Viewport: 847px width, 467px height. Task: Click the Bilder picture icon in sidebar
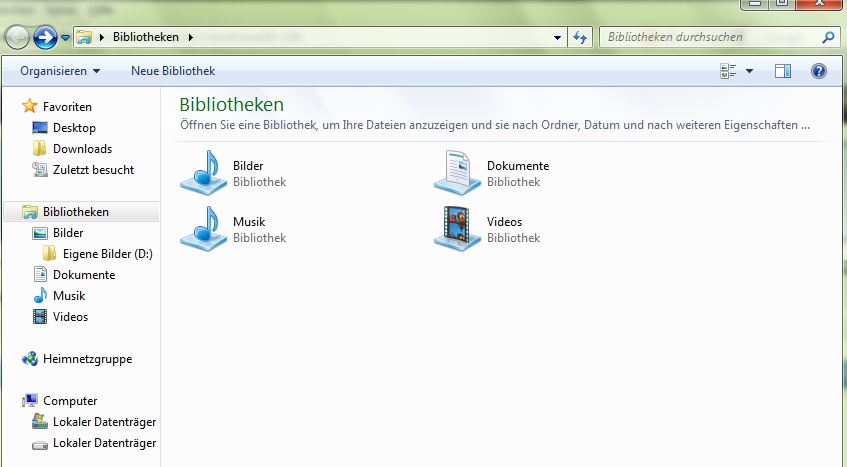pyautogui.click(x=40, y=233)
